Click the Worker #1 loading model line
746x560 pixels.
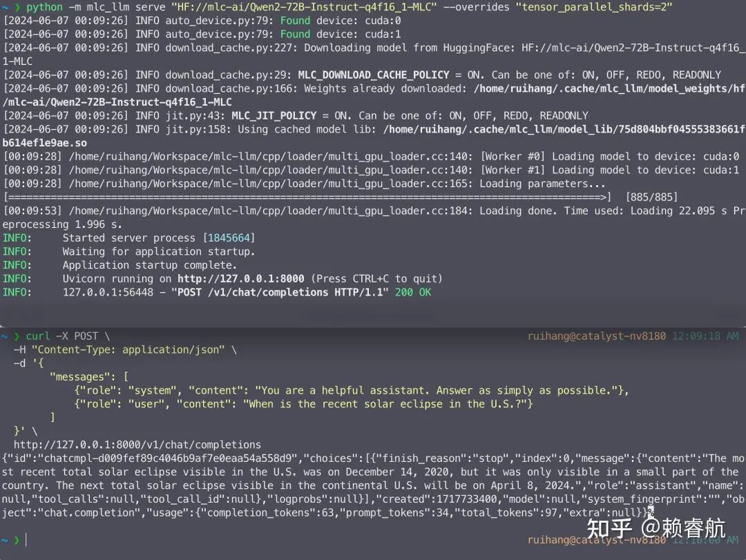tap(372, 171)
